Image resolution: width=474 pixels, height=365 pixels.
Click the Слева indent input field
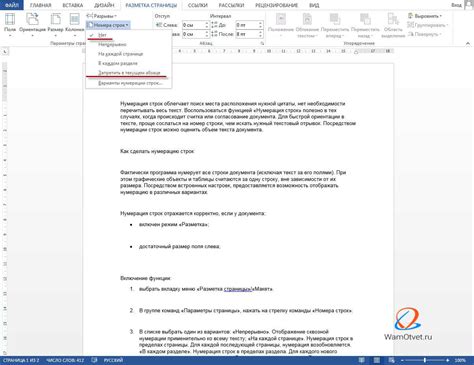click(x=193, y=25)
